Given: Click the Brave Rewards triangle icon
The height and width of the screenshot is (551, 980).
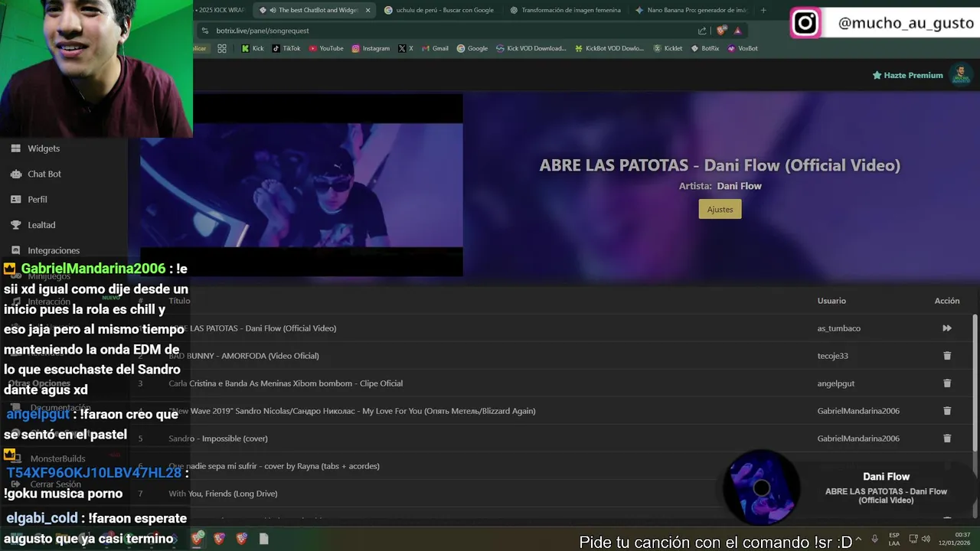Looking at the screenshot, I should click(737, 31).
